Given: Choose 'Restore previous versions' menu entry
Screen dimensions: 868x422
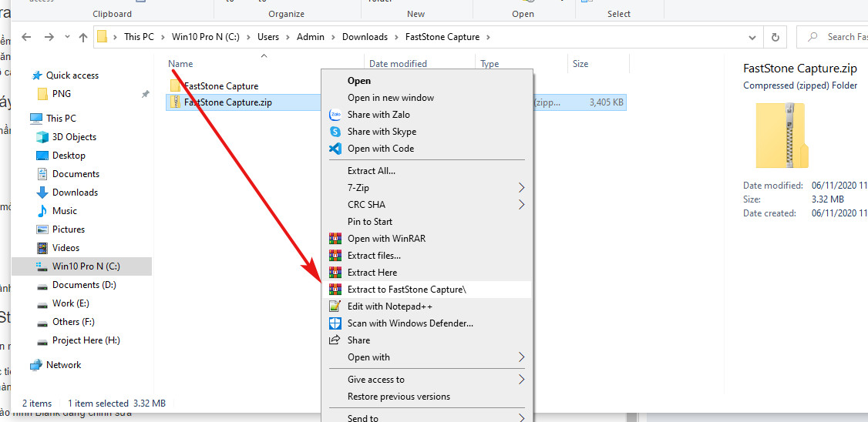Looking at the screenshot, I should 399,397.
